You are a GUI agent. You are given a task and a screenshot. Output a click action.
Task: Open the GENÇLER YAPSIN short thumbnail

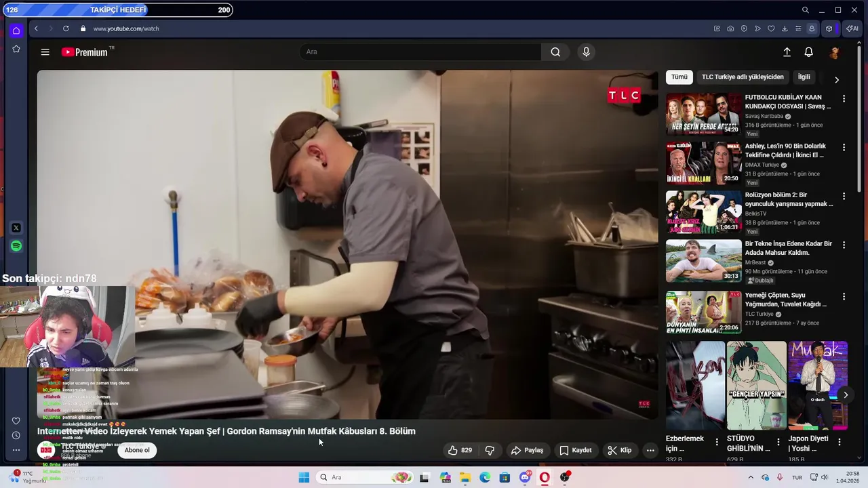tap(756, 385)
